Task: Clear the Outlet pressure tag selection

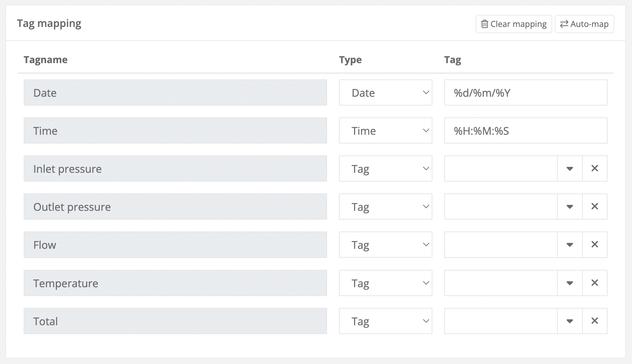Action: click(595, 206)
